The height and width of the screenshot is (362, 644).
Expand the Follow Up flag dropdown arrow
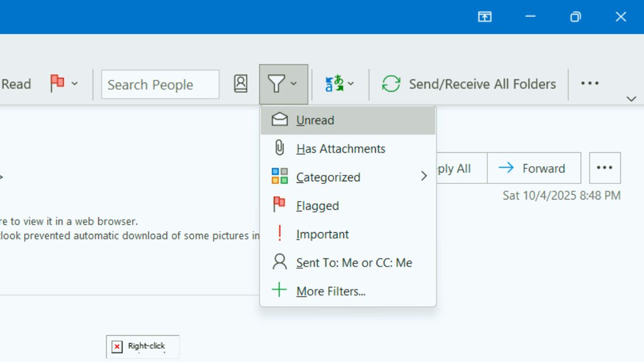tap(75, 84)
